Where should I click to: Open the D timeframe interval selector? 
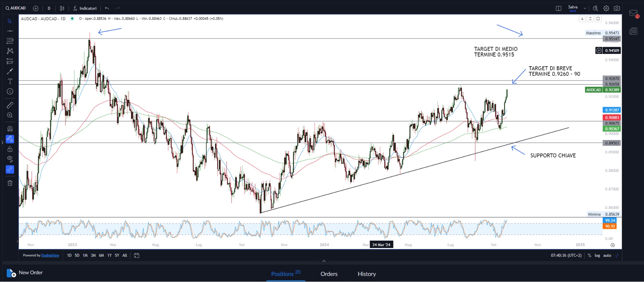point(49,8)
